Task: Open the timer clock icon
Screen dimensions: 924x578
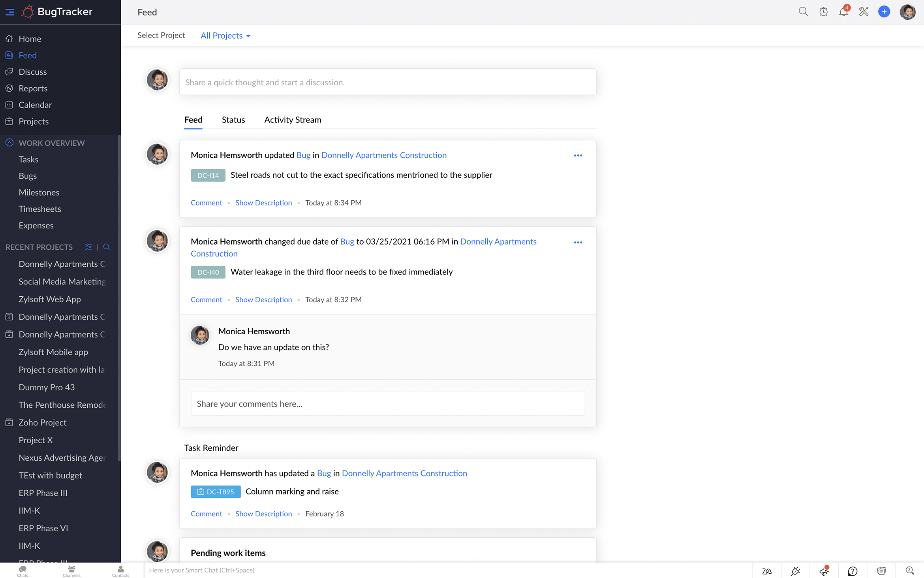Action: pyautogui.click(x=823, y=12)
